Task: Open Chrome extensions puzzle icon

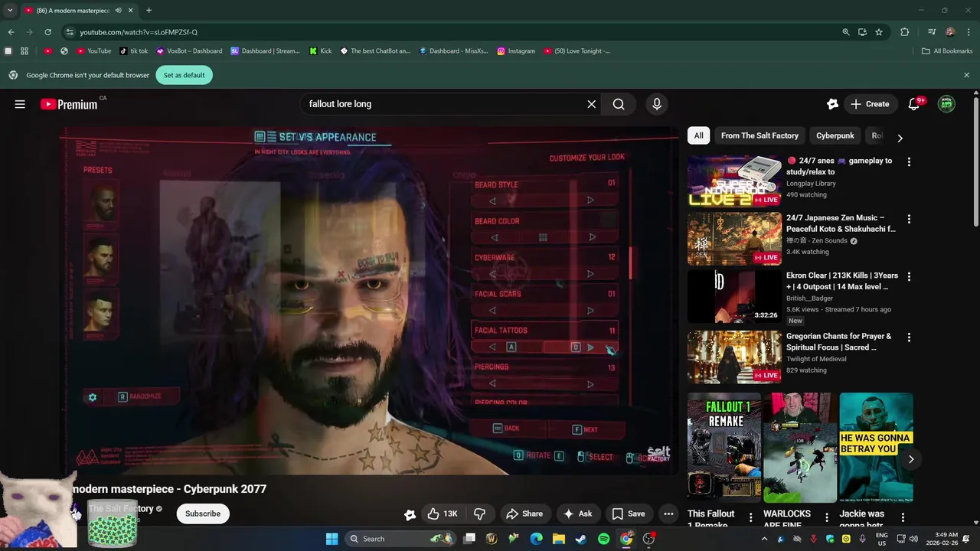Action: click(904, 32)
